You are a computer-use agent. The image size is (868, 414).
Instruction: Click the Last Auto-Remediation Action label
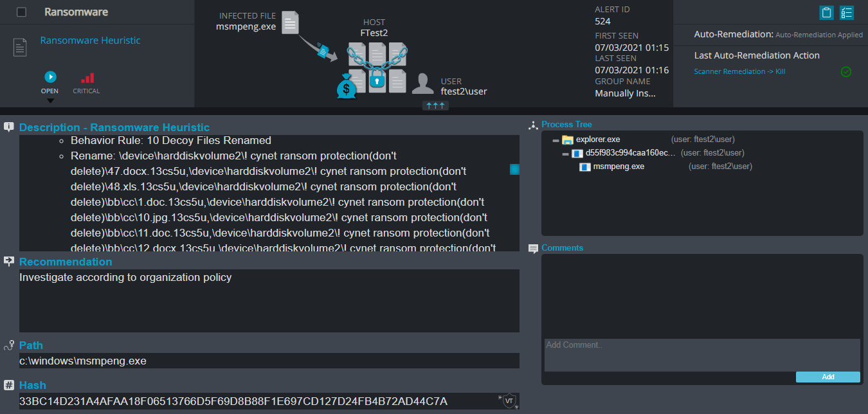click(x=757, y=55)
